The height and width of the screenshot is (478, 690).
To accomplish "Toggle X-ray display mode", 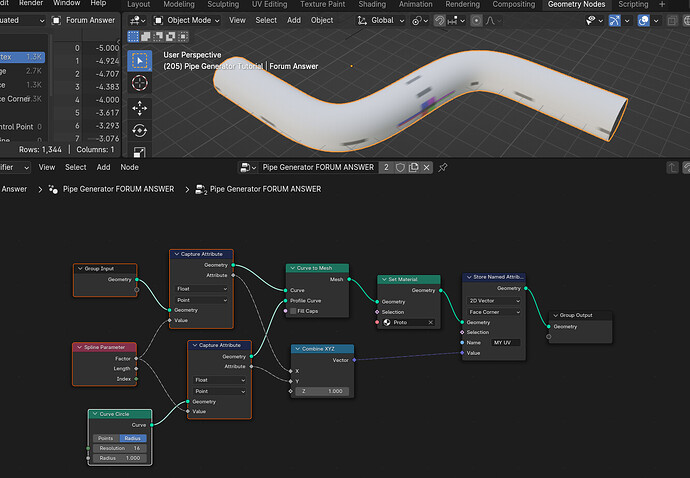I will [672, 20].
